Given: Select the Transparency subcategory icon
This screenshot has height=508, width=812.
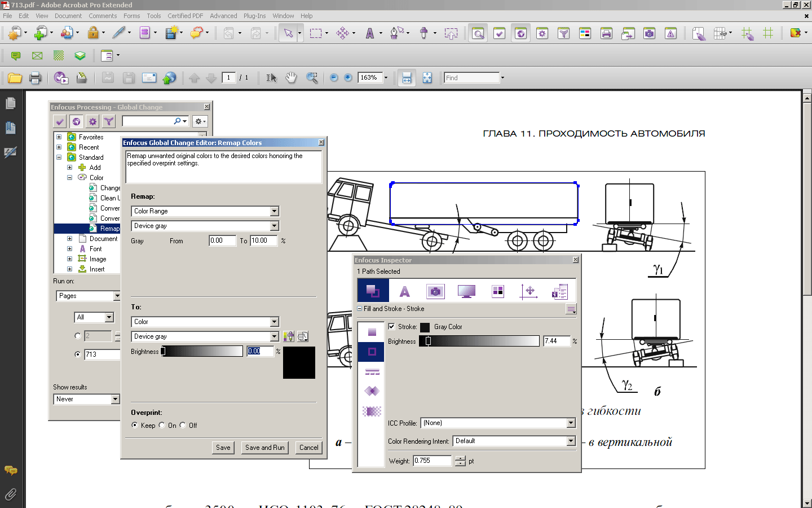Looking at the screenshot, I should [372, 411].
